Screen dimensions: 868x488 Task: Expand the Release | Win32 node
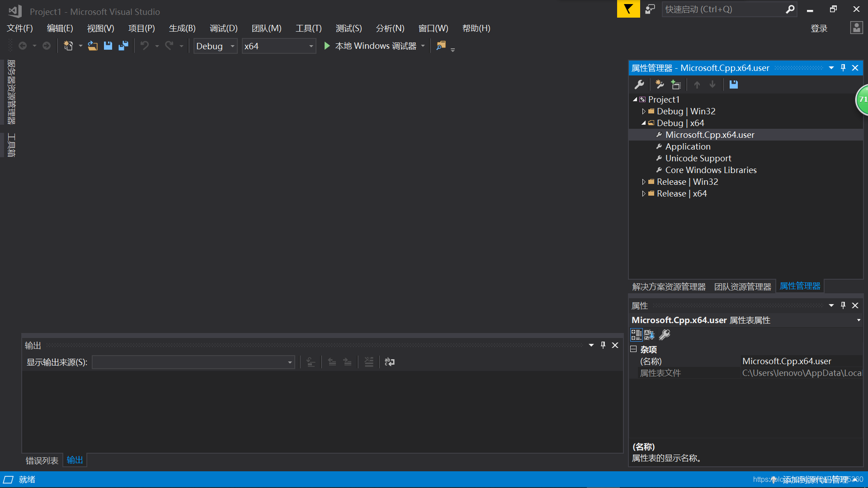coord(643,182)
